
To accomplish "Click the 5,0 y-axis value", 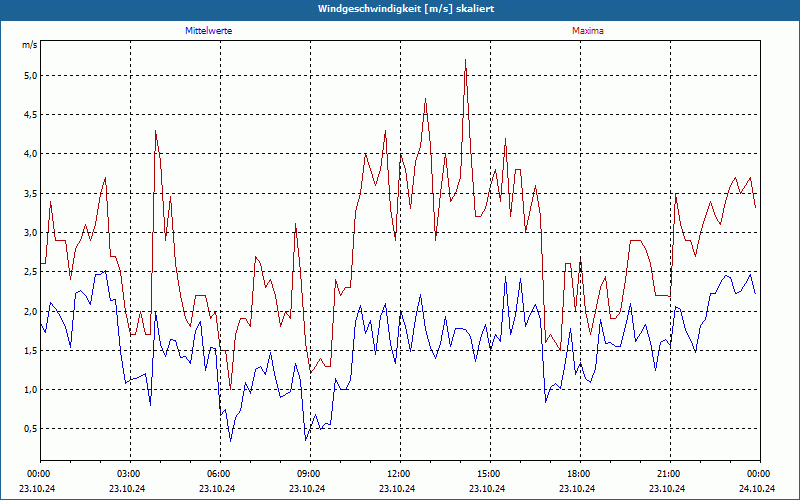I will click(x=31, y=76).
